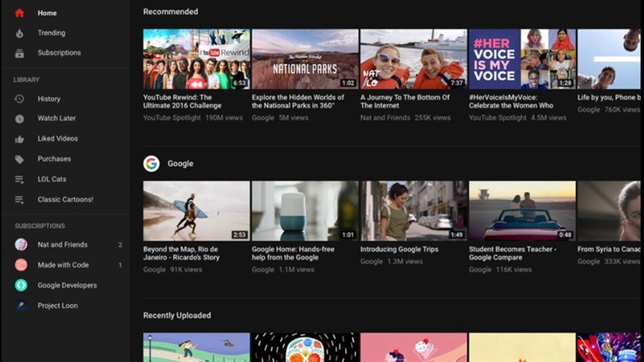The width and height of the screenshot is (644, 362).
Task: Play the Recently Uploaded colorful last thumbnail
Action: point(609,347)
